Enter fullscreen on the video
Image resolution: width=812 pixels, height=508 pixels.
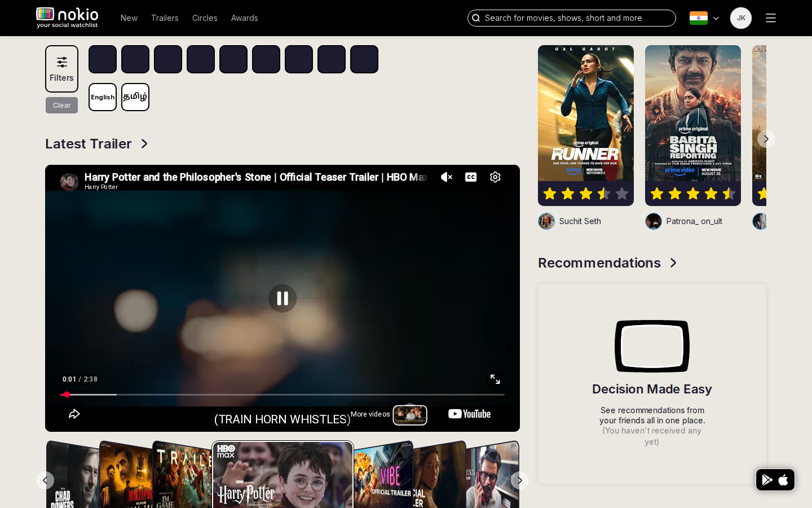pyautogui.click(x=495, y=379)
